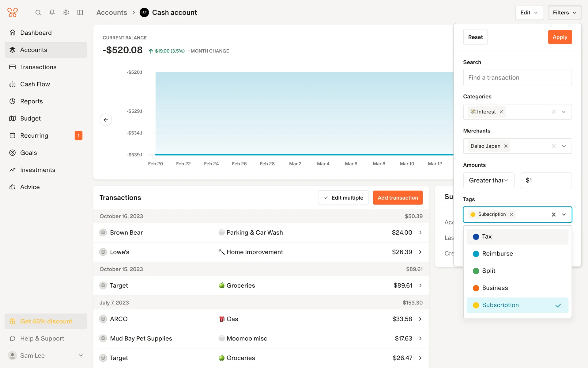The image size is (588, 368).
Task: Expand the Categories dropdown chevron
Action: point(564,112)
